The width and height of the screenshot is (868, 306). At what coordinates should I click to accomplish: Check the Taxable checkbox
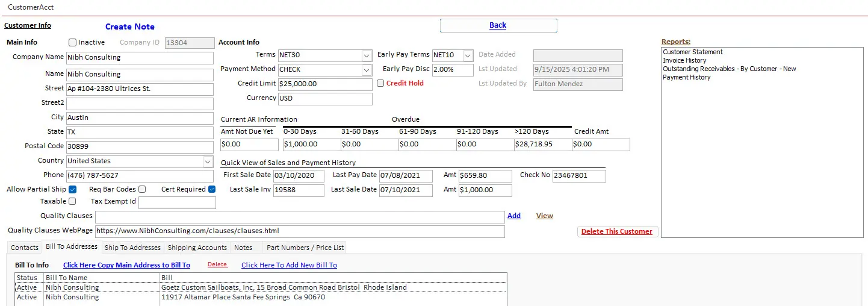click(73, 202)
